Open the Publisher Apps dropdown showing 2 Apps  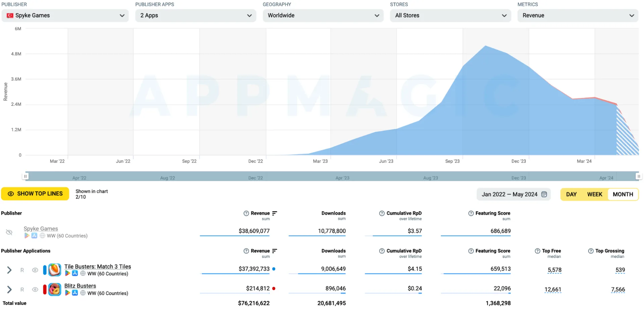pos(196,15)
